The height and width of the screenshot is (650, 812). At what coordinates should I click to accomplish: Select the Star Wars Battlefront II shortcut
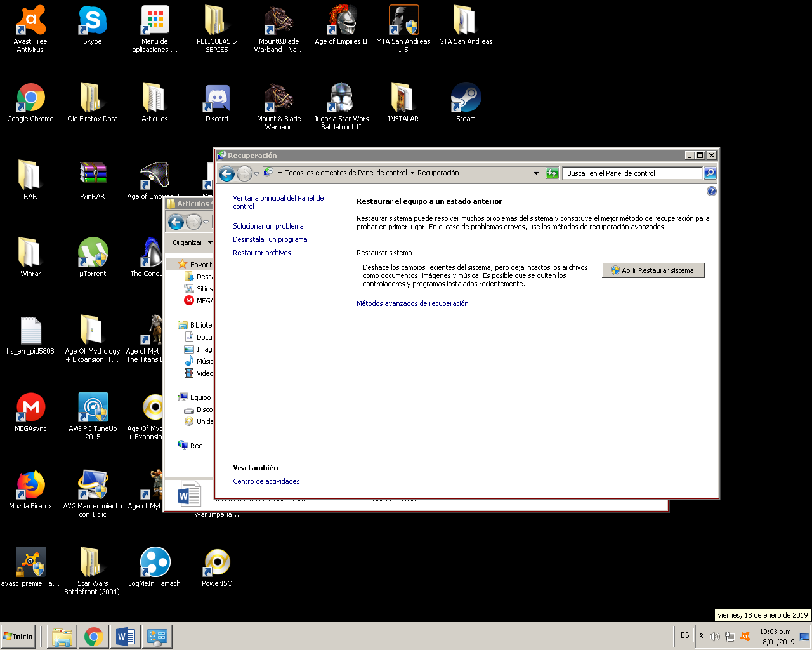(x=341, y=107)
